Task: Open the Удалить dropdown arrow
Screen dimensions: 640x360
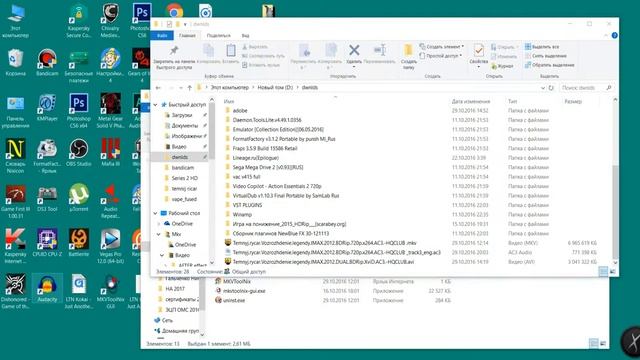Action: (354, 67)
